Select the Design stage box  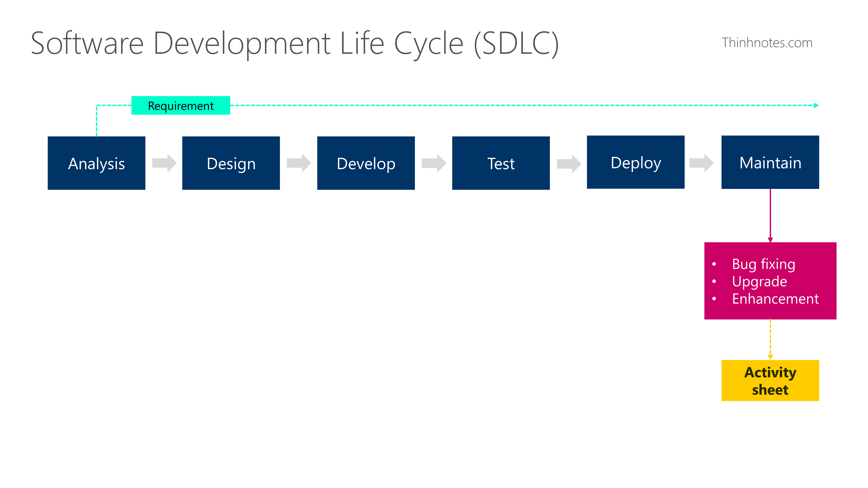(x=231, y=163)
